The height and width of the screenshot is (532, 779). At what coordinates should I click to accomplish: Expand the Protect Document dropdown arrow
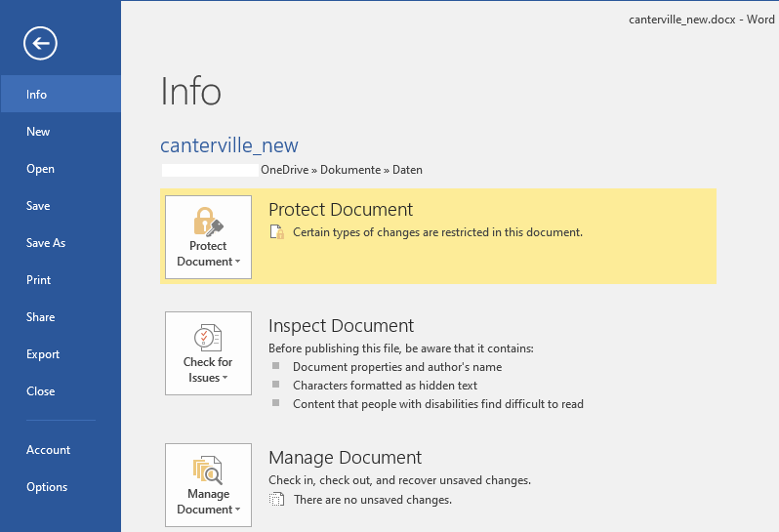(237, 262)
